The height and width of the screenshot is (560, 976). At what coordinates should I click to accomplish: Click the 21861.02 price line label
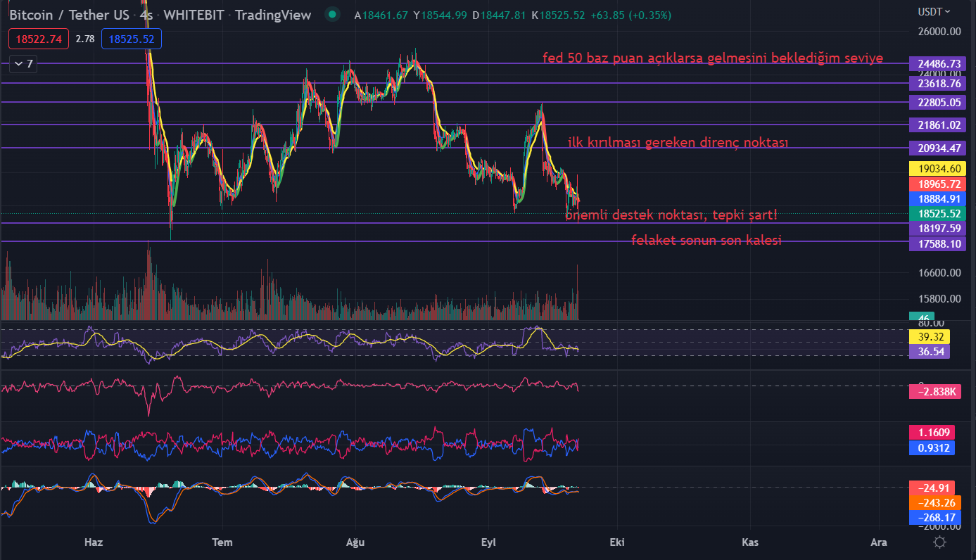click(938, 125)
